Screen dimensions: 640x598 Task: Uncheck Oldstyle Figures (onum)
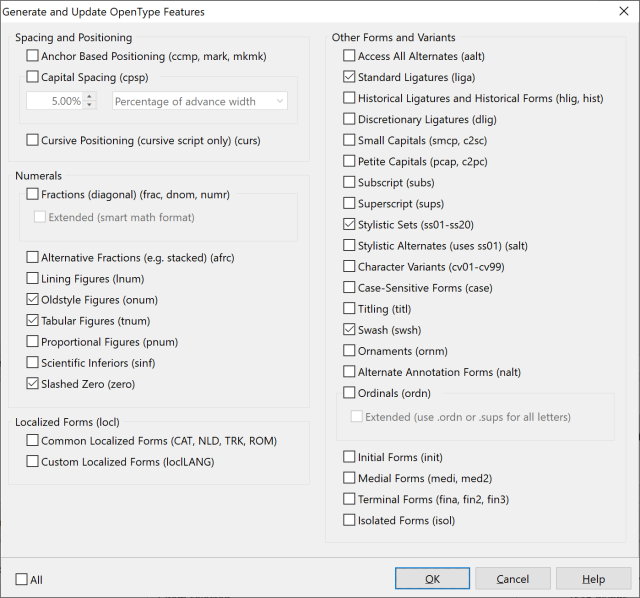pos(33,300)
